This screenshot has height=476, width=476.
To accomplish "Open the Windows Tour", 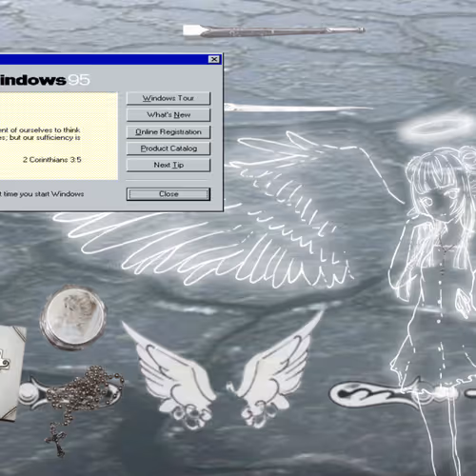I will pos(169,98).
